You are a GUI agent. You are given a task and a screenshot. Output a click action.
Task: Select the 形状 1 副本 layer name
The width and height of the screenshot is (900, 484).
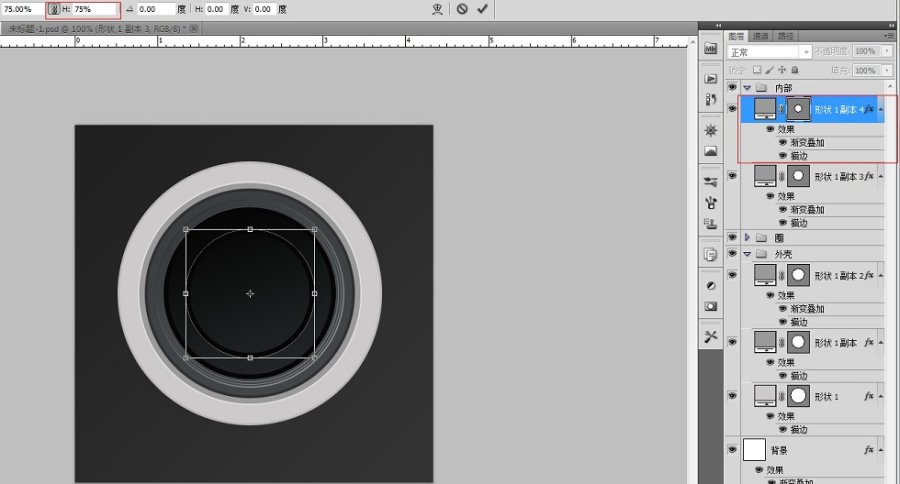click(x=836, y=343)
